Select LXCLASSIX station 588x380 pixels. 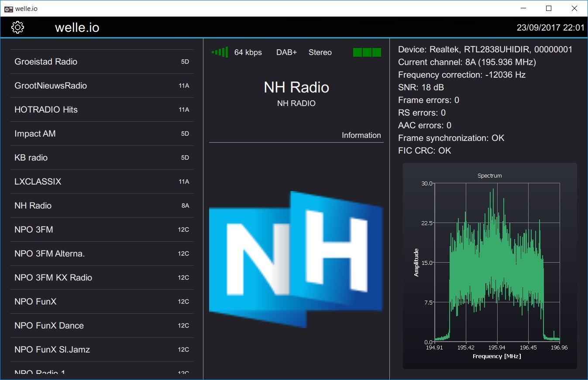coord(102,181)
